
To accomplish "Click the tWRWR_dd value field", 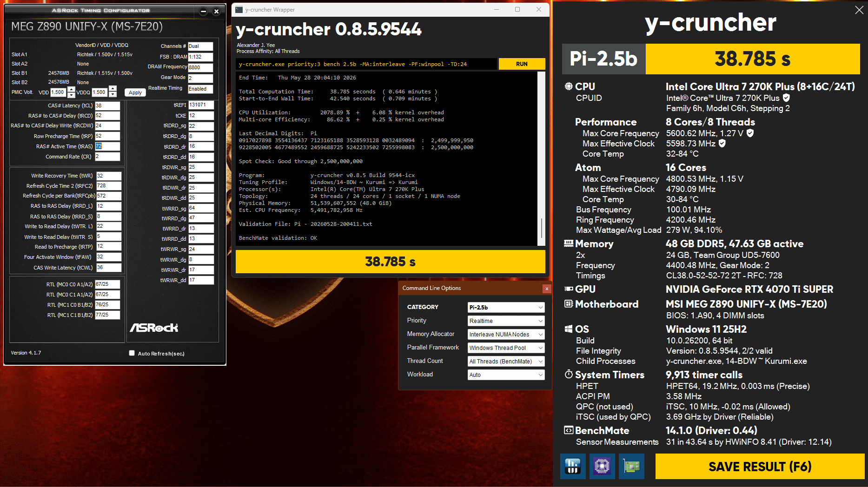I will pos(201,280).
